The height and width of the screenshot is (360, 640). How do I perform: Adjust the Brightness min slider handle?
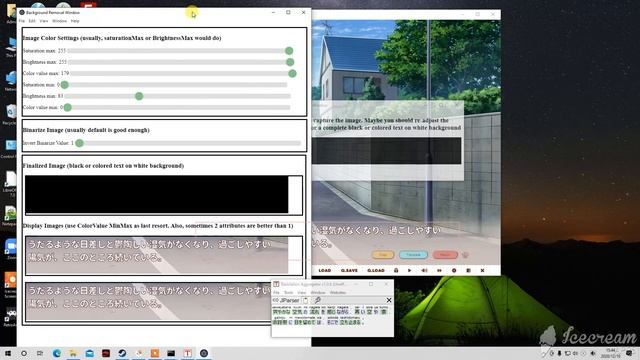[139, 96]
